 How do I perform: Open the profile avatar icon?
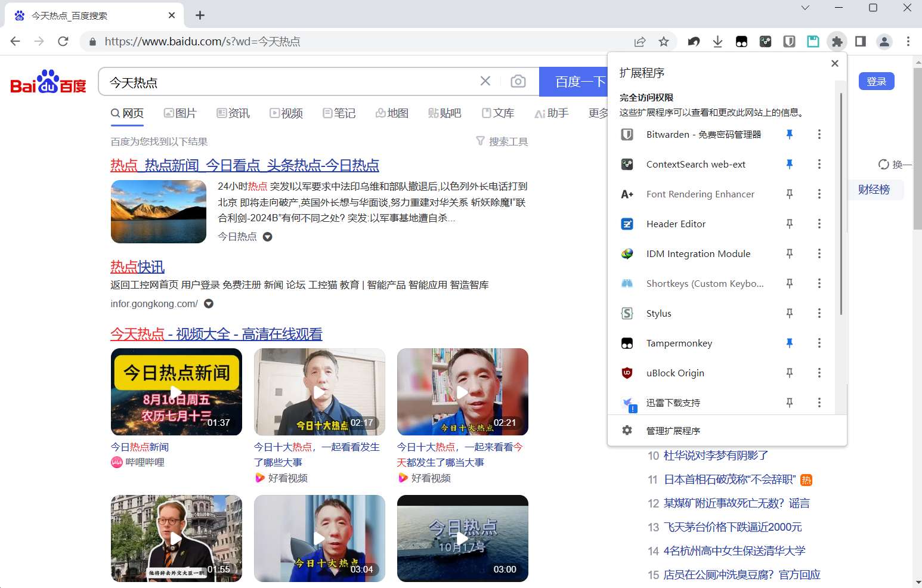[x=884, y=41]
